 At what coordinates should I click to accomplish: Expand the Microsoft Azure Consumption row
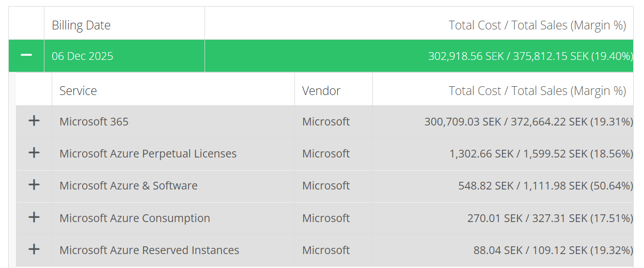click(x=34, y=217)
